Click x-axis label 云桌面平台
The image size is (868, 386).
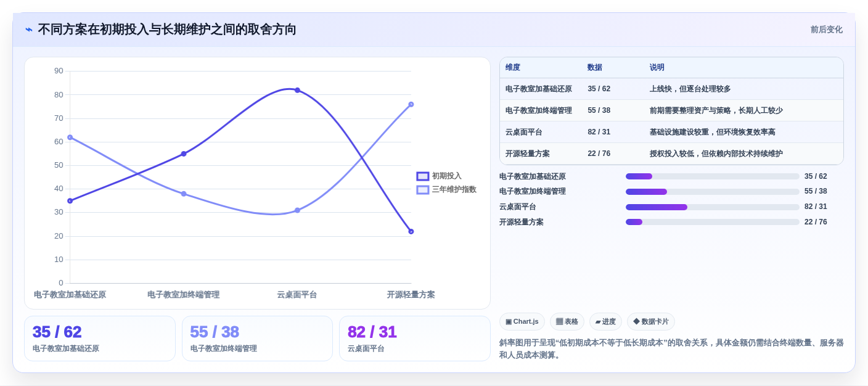[x=297, y=295]
